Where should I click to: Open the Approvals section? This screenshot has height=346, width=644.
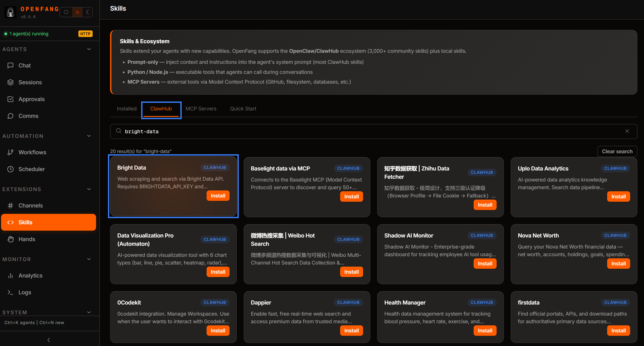pyautogui.click(x=31, y=99)
